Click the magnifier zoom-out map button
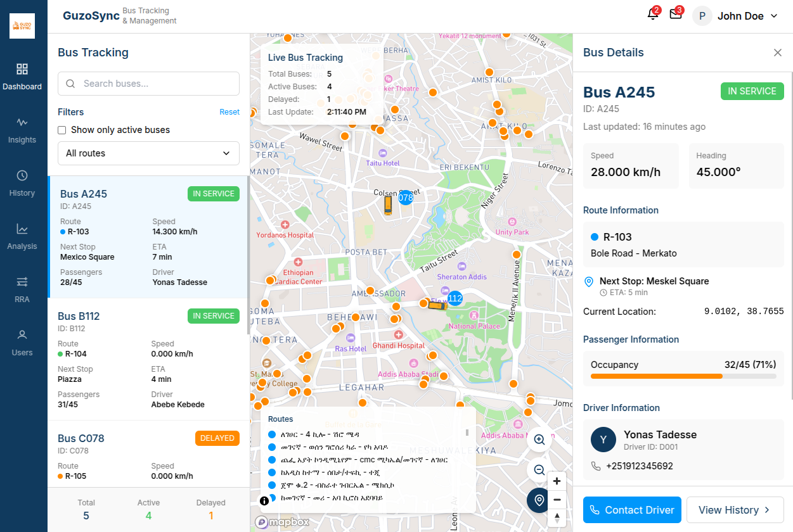 (539, 470)
